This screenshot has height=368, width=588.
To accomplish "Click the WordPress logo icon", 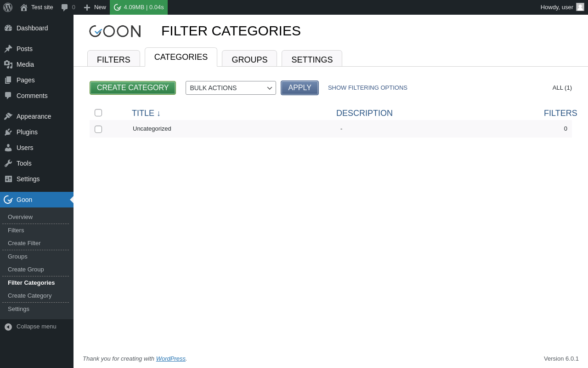I will [8, 7].
